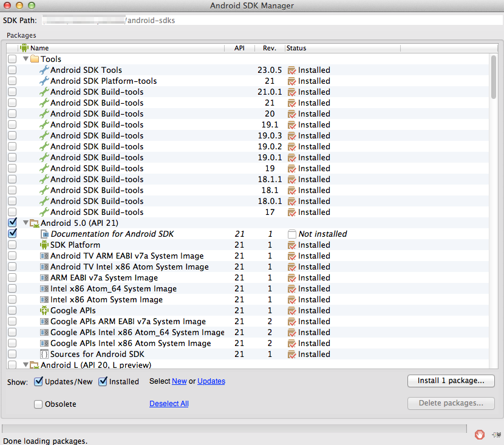Screen dimensions: 504x445
Task: Click the installed status icon for Build-tools 19.1
Action: (x=292, y=124)
